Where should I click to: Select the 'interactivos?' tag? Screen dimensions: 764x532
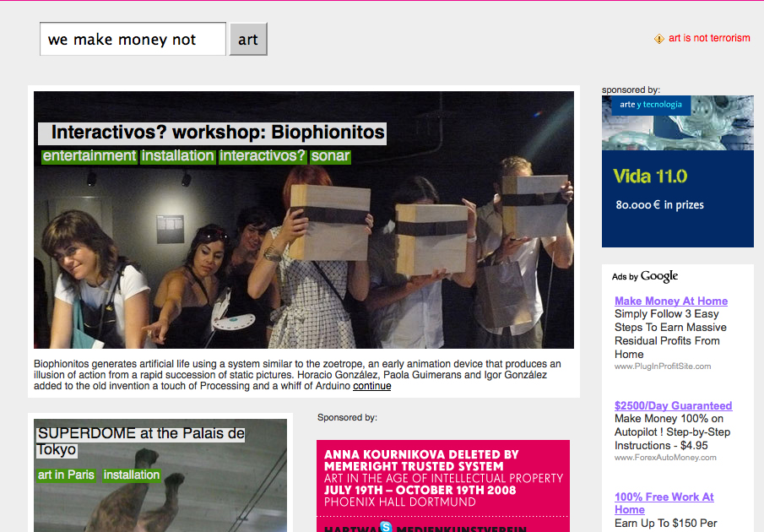pyautogui.click(x=263, y=156)
